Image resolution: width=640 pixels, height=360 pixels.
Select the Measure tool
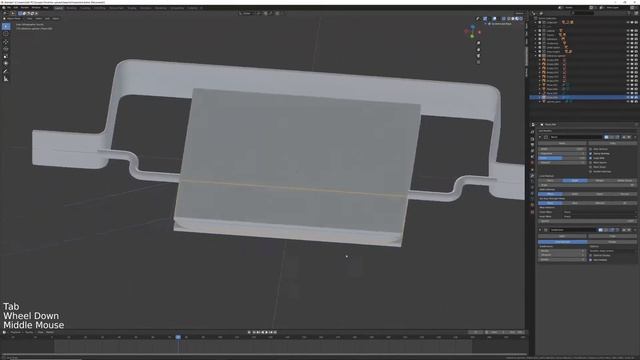coord(6,79)
